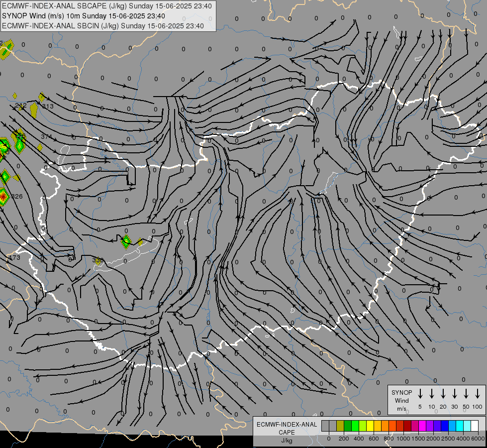Click the '473' CAPE value on the map
The image size is (487, 448).
[x=14, y=258]
